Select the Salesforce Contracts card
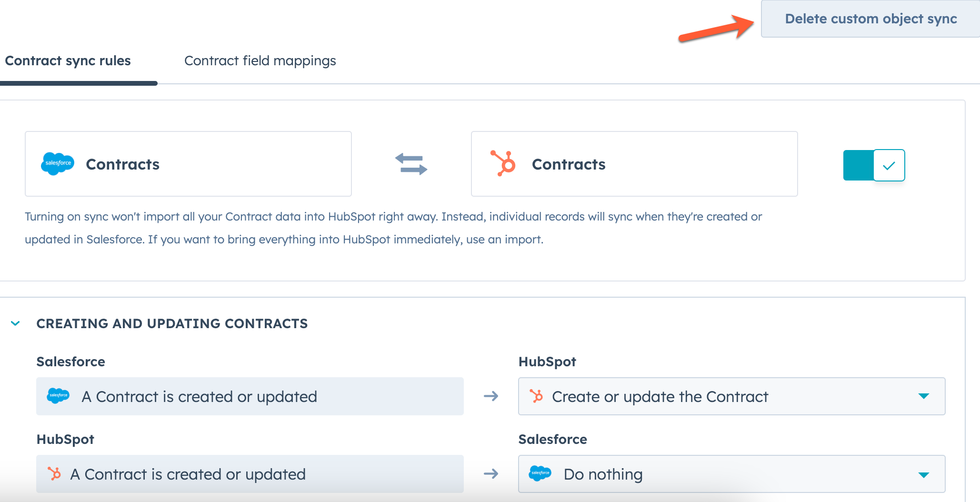This screenshot has height=502, width=980. [188, 163]
